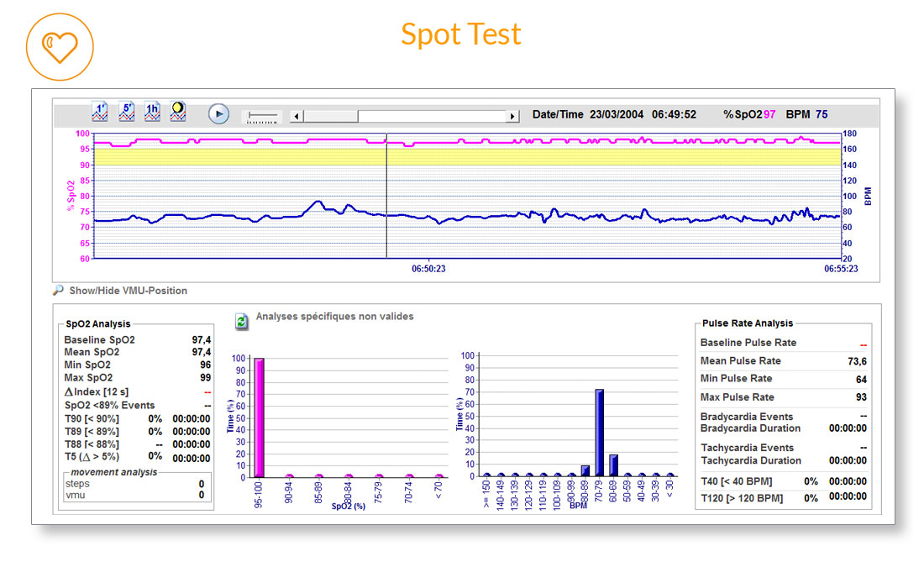Click the date value '23/03/2004'

[x=617, y=114]
